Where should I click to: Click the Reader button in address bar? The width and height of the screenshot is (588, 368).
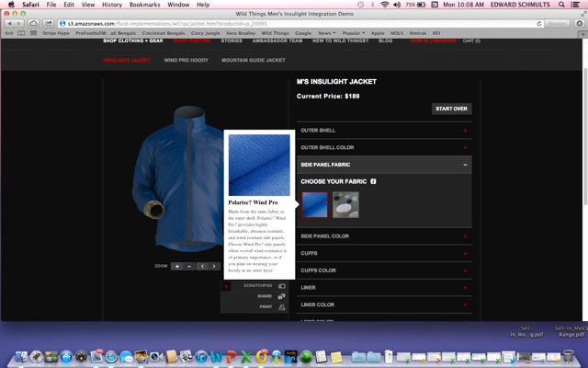[x=557, y=24]
